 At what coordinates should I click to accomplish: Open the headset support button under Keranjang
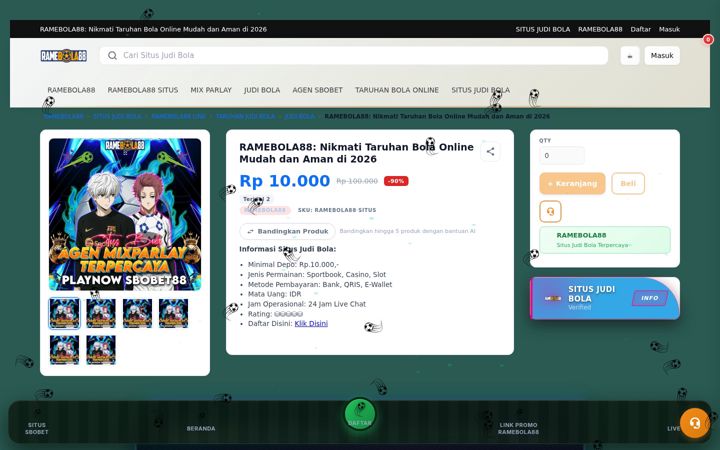point(550,211)
